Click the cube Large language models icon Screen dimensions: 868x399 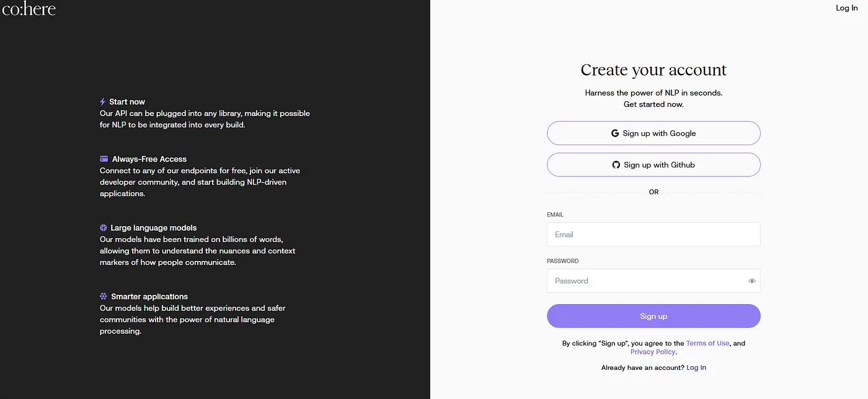coord(104,228)
